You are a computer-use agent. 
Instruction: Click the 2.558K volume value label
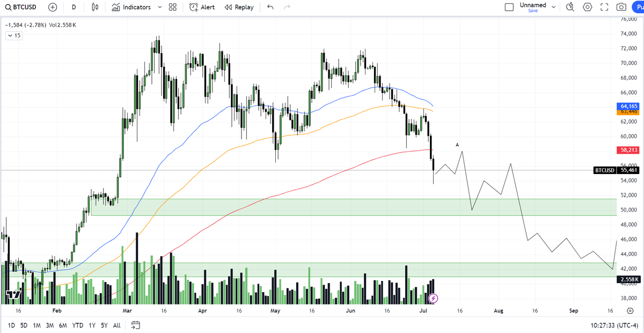tap(629, 279)
